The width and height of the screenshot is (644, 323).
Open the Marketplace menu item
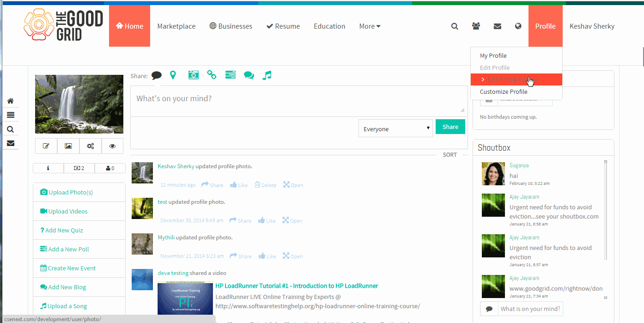(176, 26)
